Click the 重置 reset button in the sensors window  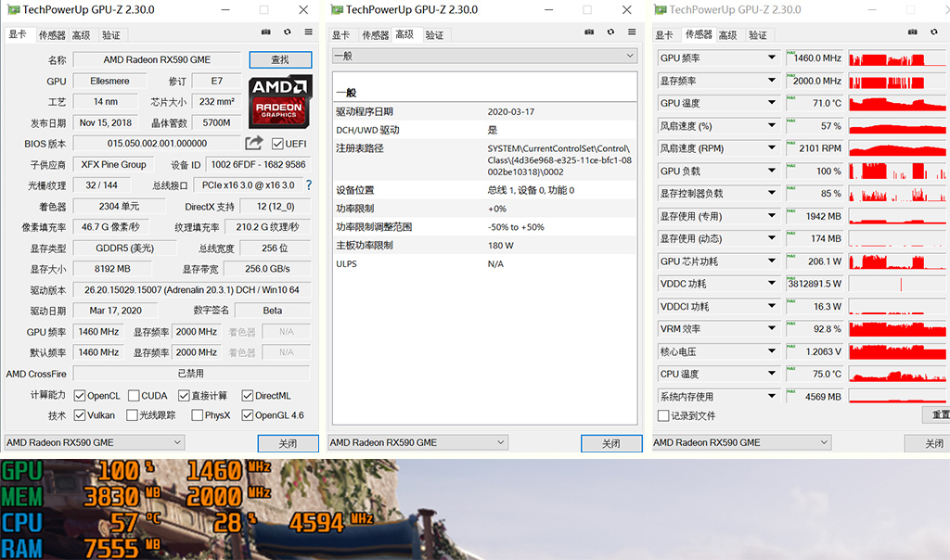939,415
